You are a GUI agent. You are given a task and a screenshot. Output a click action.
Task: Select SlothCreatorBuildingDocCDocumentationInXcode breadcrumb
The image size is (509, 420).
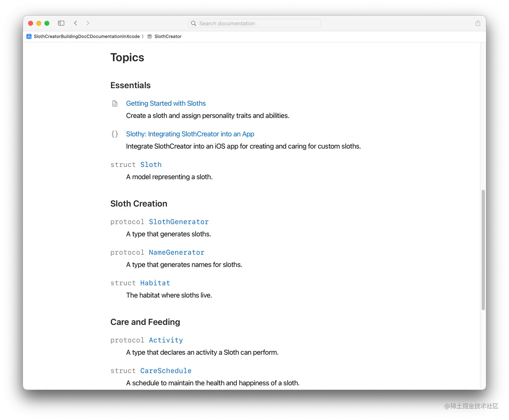tap(87, 36)
